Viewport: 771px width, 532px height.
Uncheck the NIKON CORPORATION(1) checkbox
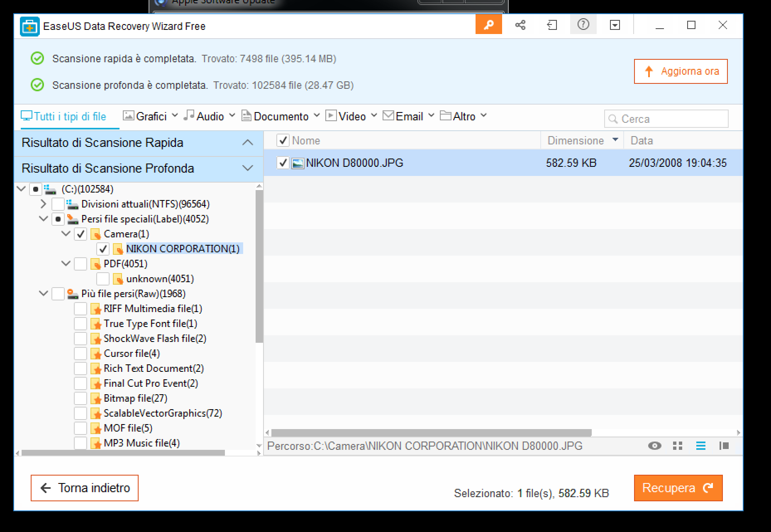pyautogui.click(x=103, y=249)
